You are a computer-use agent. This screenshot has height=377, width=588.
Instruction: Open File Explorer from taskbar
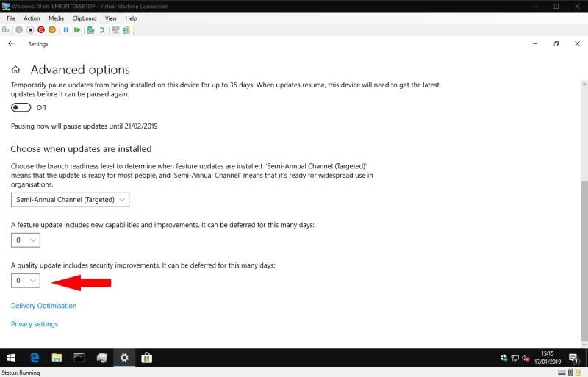(57, 358)
